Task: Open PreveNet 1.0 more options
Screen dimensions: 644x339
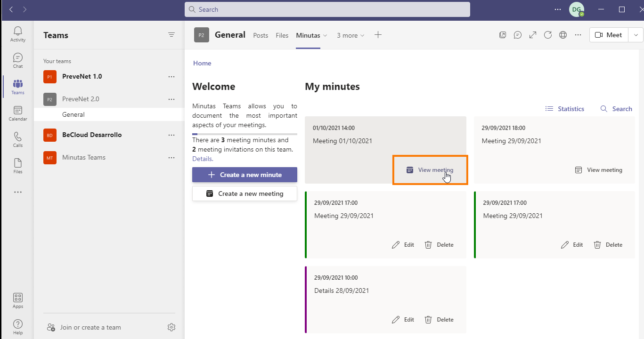Action: (171, 76)
